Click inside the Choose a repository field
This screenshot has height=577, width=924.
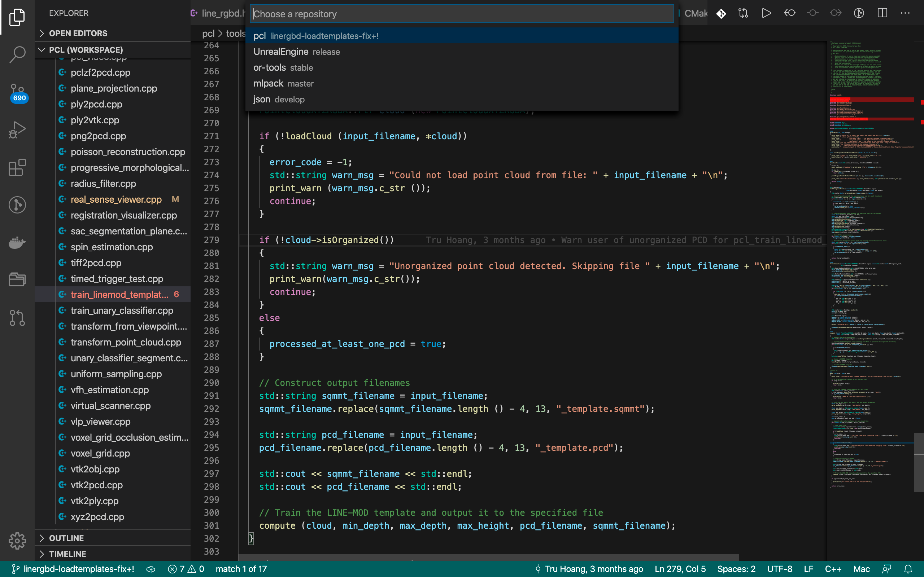pyautogui.click(x=461, y=14)
